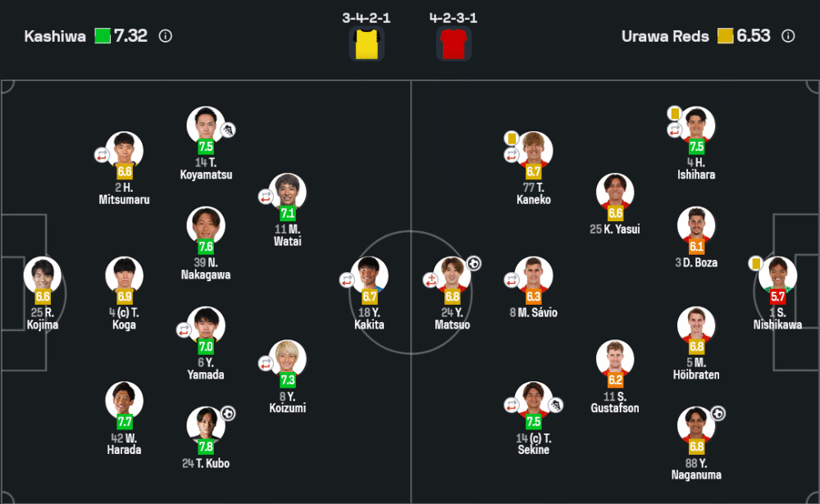The image size is (820, 504).
Task: Click the yellow card icon on T. Kaneko
Action: (511, 138)
